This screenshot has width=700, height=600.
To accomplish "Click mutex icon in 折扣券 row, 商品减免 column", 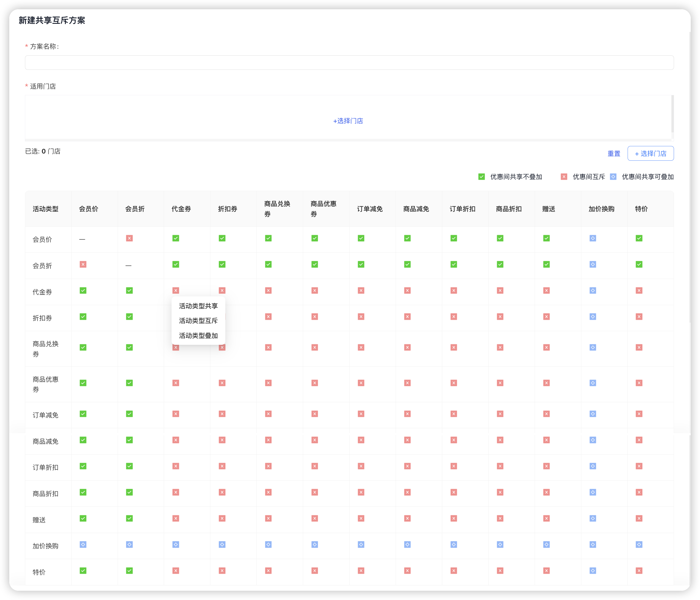I will 407,316.
